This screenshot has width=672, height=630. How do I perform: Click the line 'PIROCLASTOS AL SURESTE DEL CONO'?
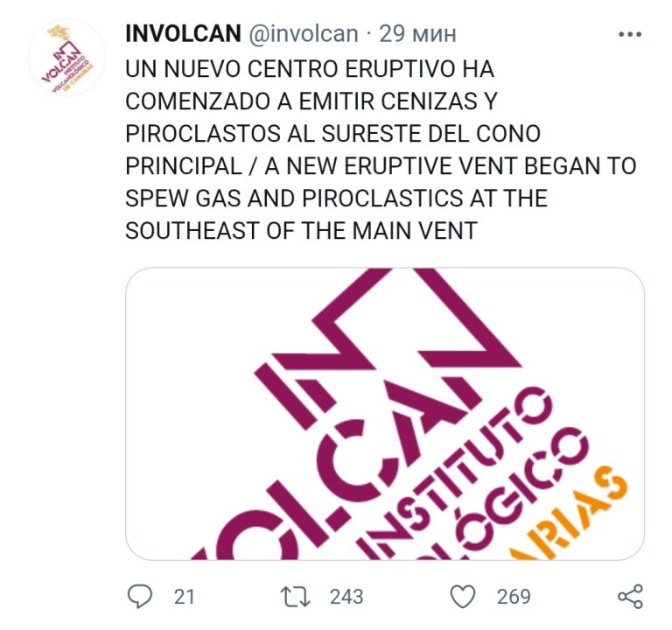tap(333, 134)
